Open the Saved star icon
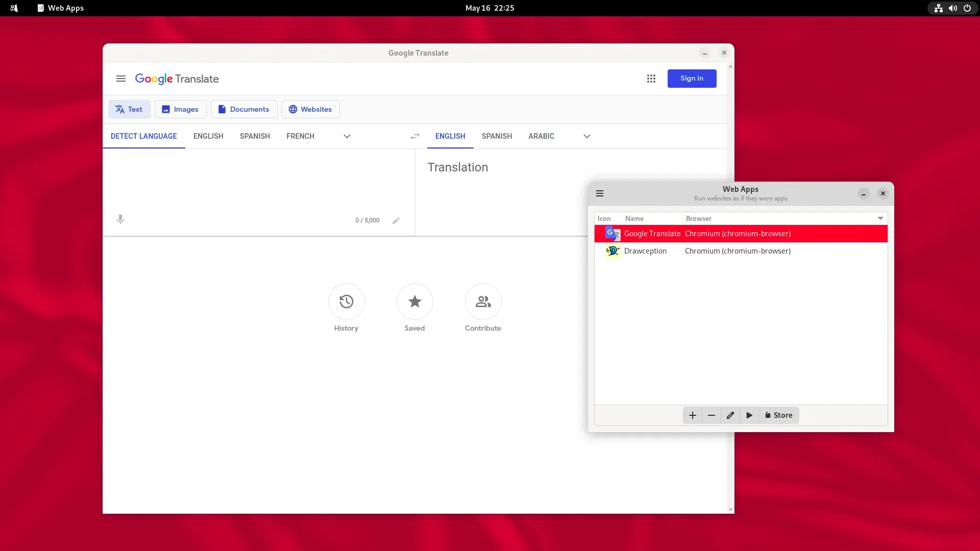Image resolution: width=980 pixels, height=551 pixels. [x=415, y=302]
